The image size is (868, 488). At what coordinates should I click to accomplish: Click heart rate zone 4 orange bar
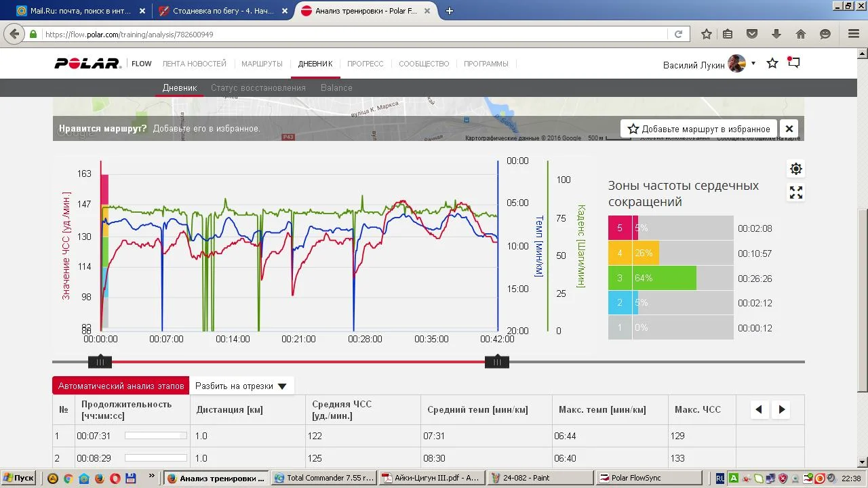coord(633,253)
